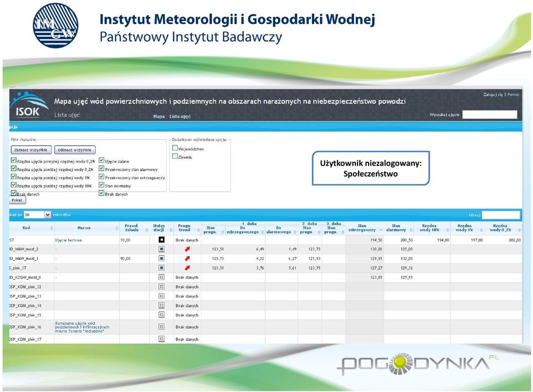533x392 pixels.
Task: Click the ISOK logo in the header
Action: pyautogui.click(x=29, y=105)
